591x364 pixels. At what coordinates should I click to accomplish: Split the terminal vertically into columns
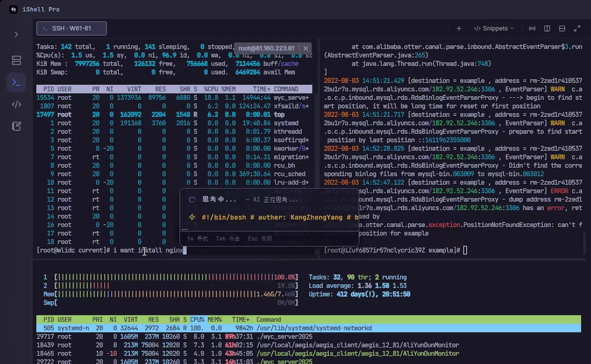(547, 29)
